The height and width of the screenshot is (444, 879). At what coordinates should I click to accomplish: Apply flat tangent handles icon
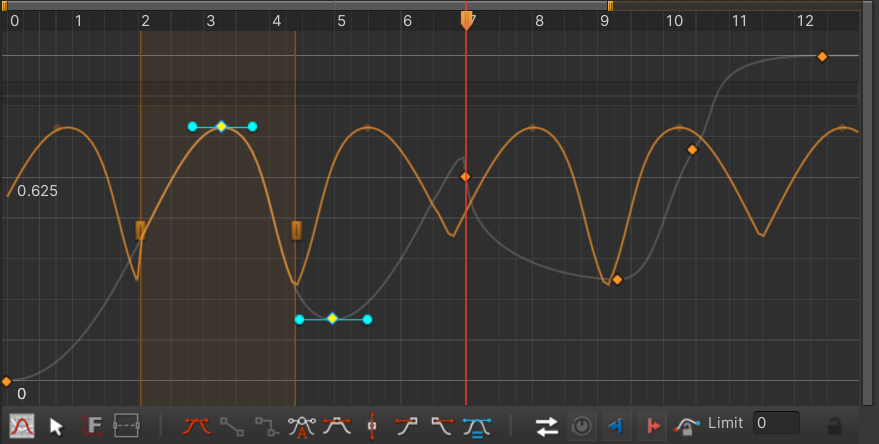pyautogui.click(x=336, y=426)
